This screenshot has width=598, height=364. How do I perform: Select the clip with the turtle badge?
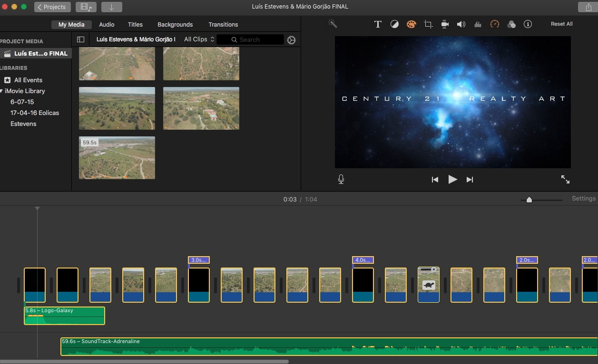coord(429,285)
